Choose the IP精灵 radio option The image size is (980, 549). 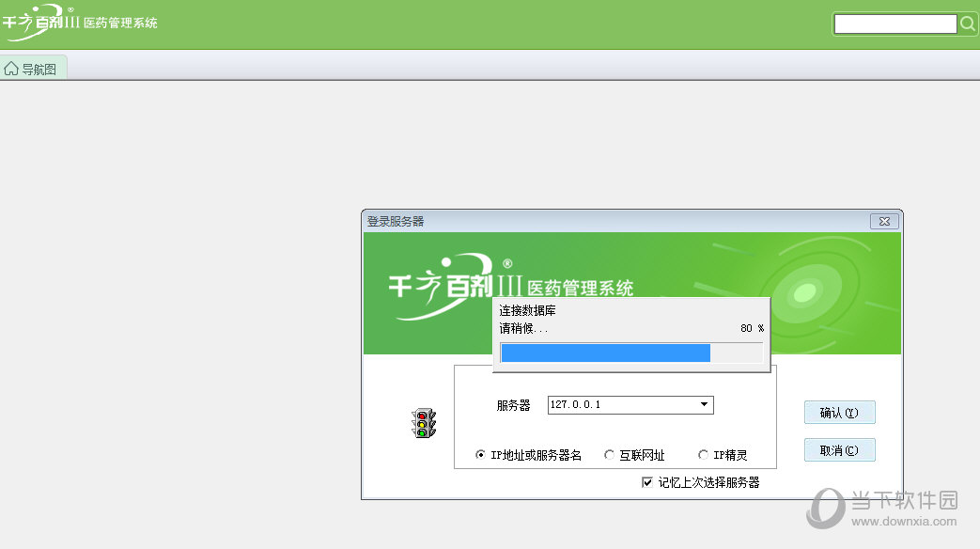click(703, 455)
